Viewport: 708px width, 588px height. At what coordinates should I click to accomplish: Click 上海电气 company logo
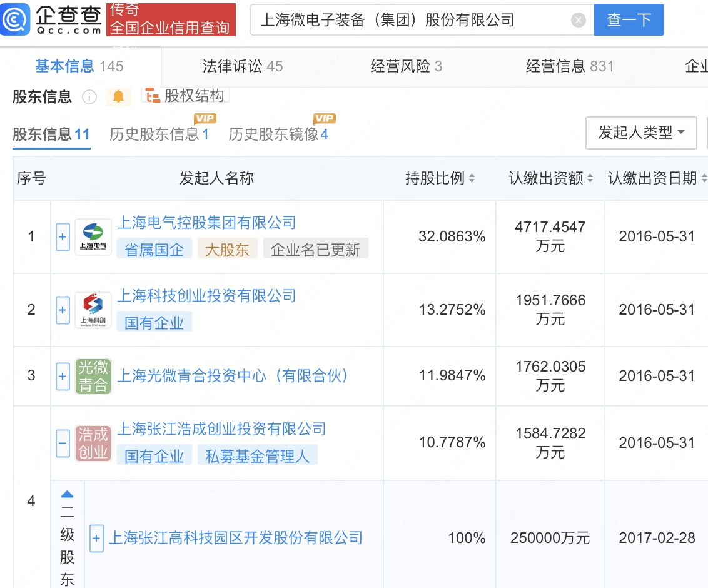(x=93, y=237)
